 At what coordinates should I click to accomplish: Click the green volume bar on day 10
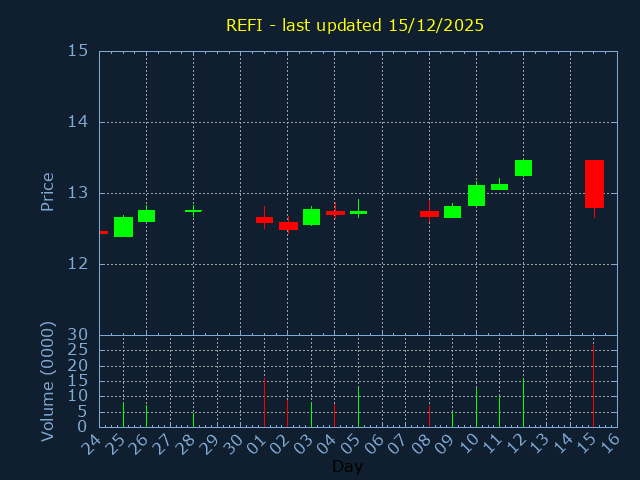tap(476, 407)
